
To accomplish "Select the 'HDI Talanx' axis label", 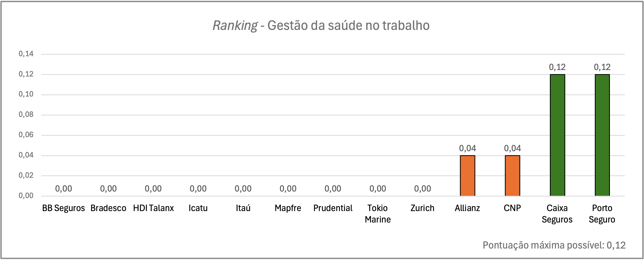I will pyautogui.click(x=153, y=208).
